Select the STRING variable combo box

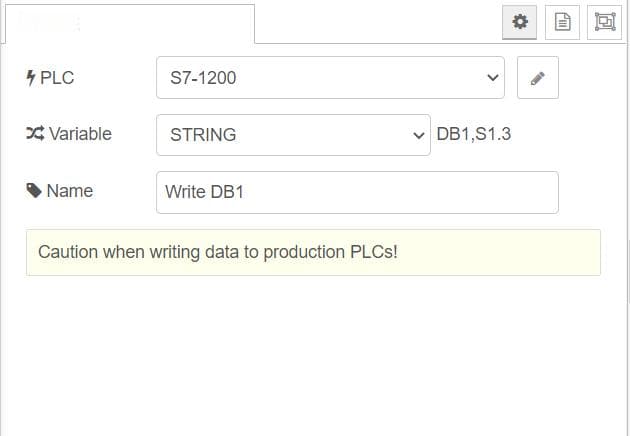(x=293, y=135)
